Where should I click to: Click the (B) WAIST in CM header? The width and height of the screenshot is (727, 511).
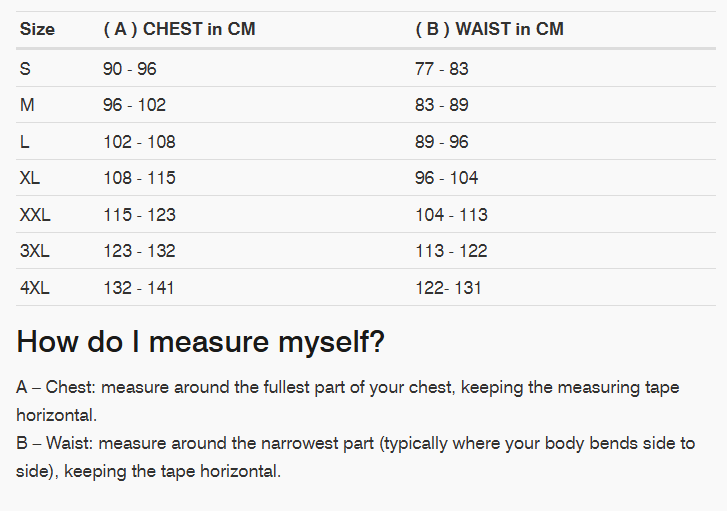pyautogui.click(x=489, y=29)
